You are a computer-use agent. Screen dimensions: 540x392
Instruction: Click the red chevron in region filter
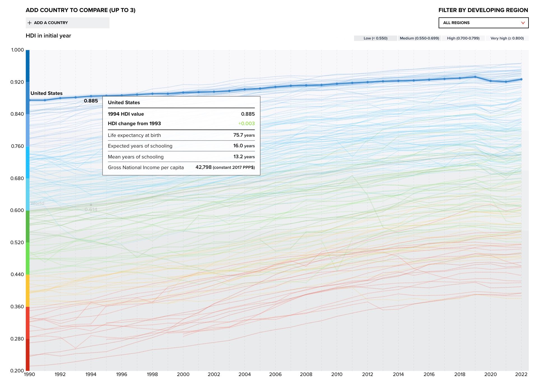point(523,23)
